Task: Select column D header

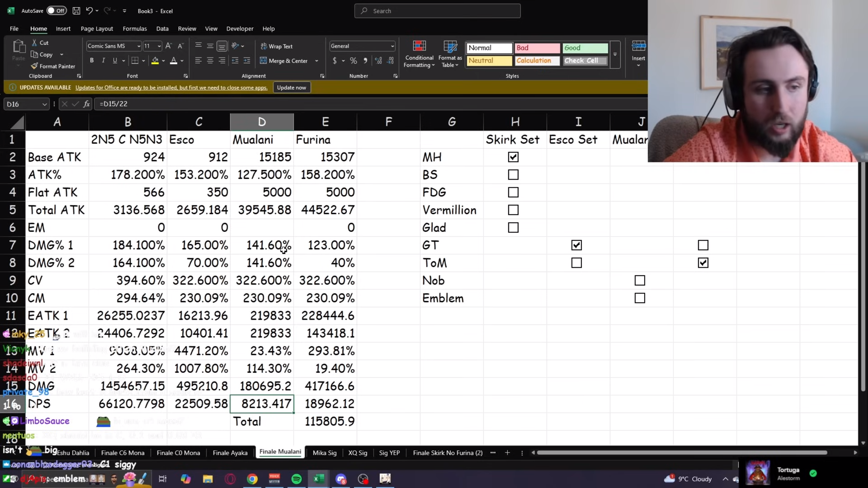Action: pyautogui.click(x=262, y=122)
